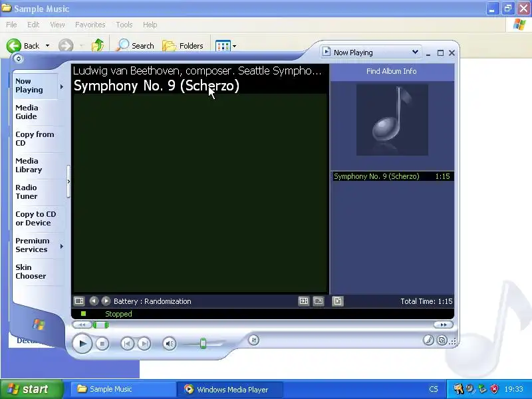This screenshot has width=532, height=399.
Task: Click the red security shield tray icon
Action: tap(495, 389)
